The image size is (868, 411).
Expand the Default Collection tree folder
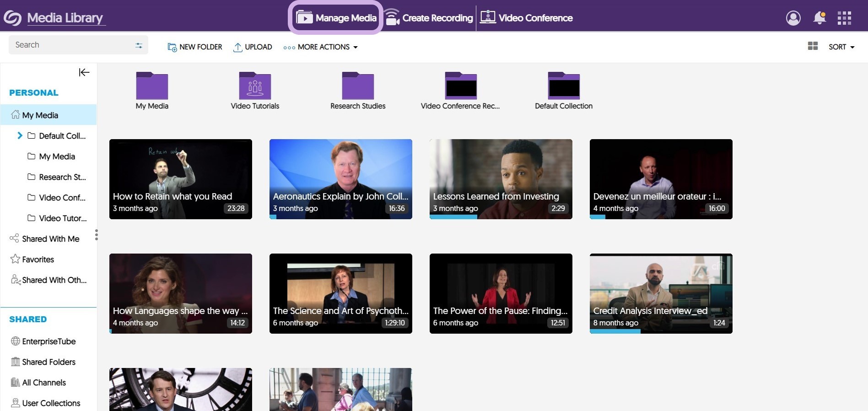pyautogui.click(x=20, y=135)
